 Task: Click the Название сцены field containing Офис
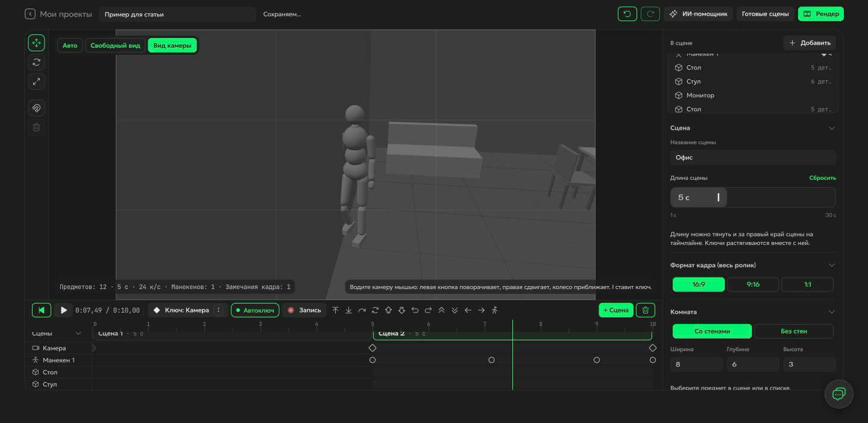[x=753, y=157]
